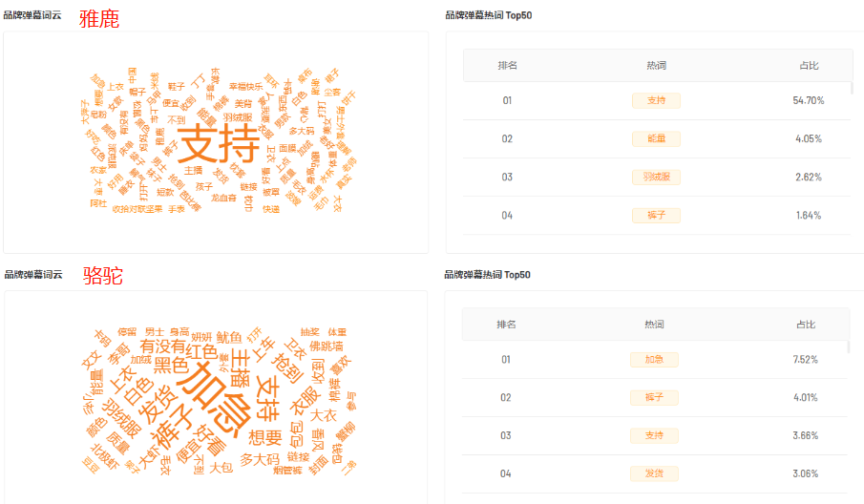The width and height of the screenshot is (864, 504).
Task: Click the 能量 hot word tag
Action: (656, 138)
